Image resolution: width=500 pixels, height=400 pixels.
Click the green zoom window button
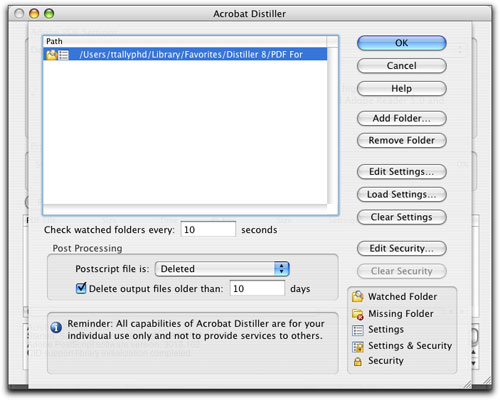pyautogui.click(x=49, y=14)
